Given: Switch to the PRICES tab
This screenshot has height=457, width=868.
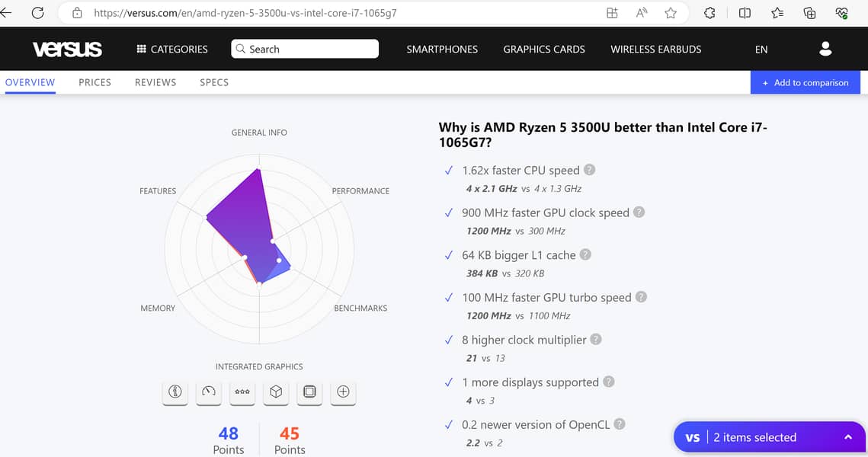Looking at the screenshot, I should pyautogui.click(x=94, y=82).
